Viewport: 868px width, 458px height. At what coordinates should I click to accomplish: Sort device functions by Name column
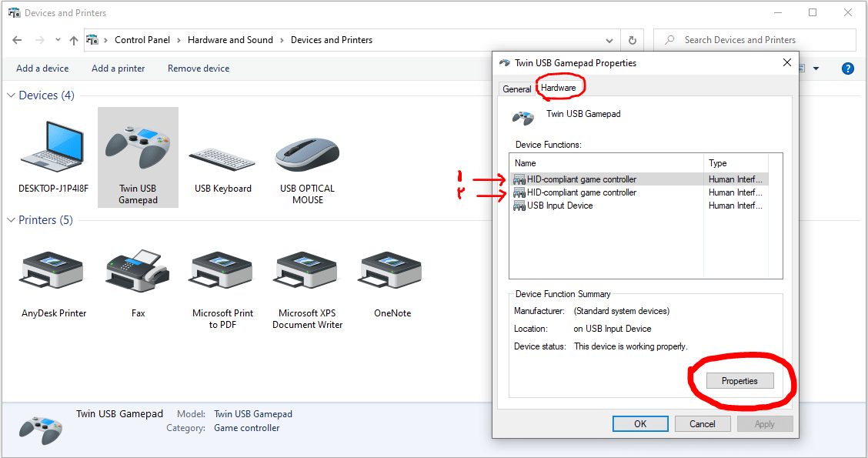606,163
